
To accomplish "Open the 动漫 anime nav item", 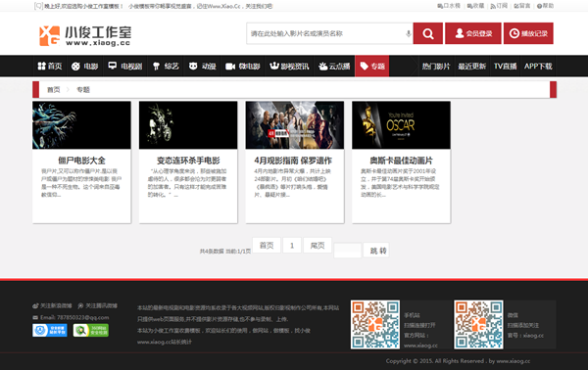I will [202, 67].
